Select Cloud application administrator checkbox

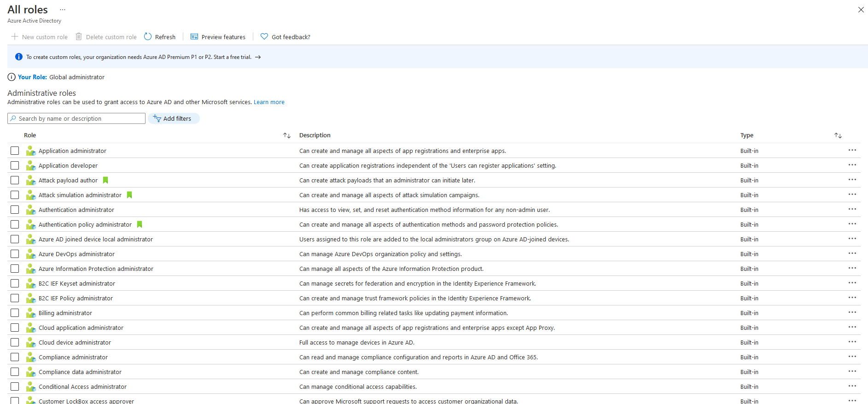point(15,328)
